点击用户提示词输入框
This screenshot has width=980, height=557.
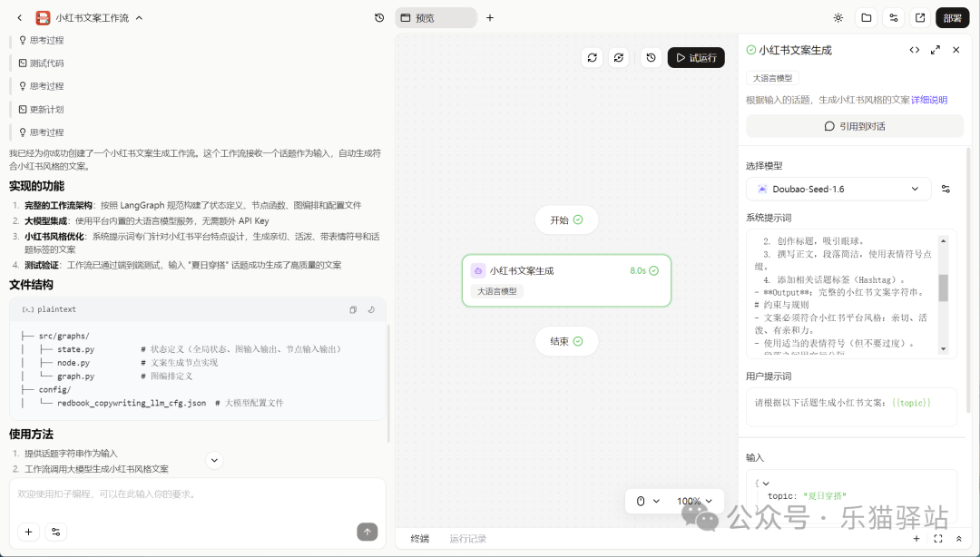tap(851, 406)
